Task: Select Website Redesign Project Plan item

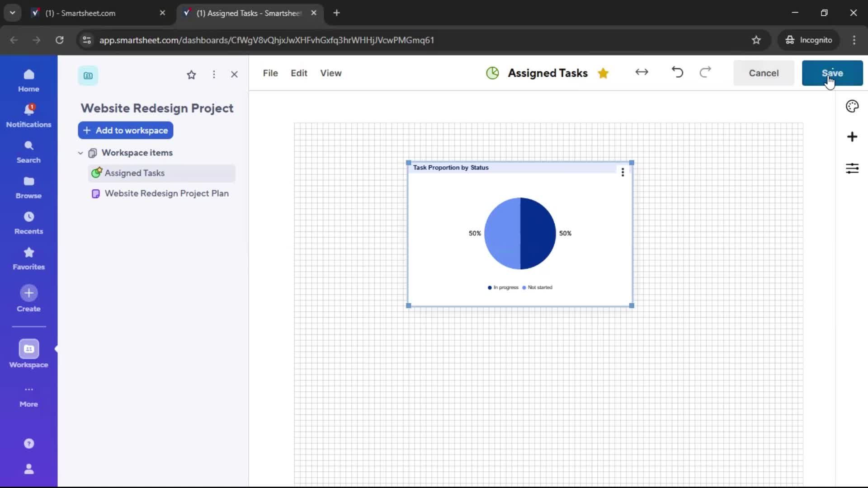Action: (x=166, y=193)
